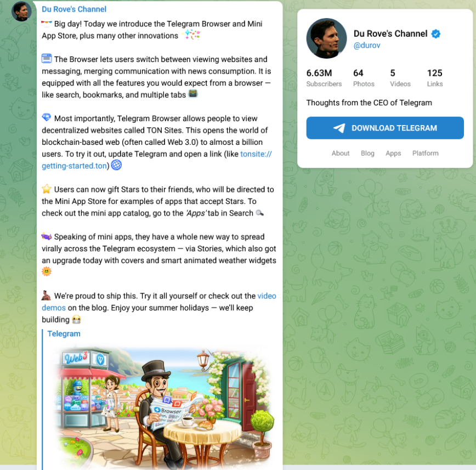Click the small author avatar beside the post
Image resolution: width=476 pixels, height=470 pixels.
pyautogui.click(x=21, y=11)
